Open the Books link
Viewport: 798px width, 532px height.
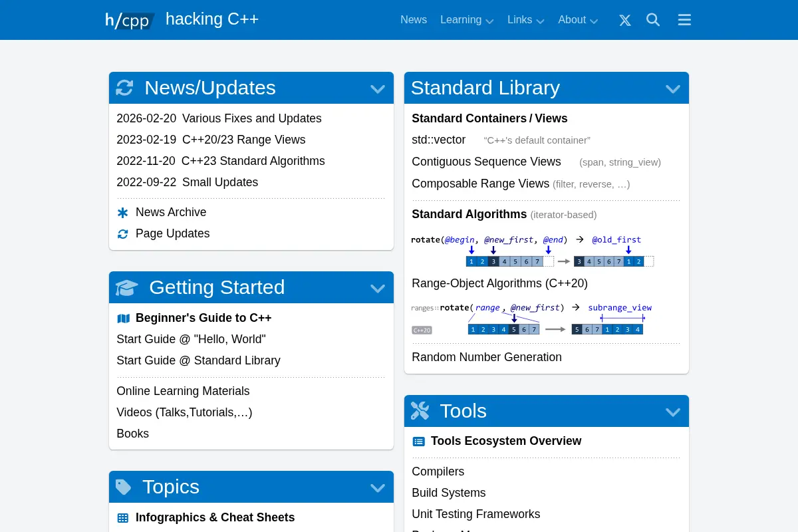pos(132,434)
